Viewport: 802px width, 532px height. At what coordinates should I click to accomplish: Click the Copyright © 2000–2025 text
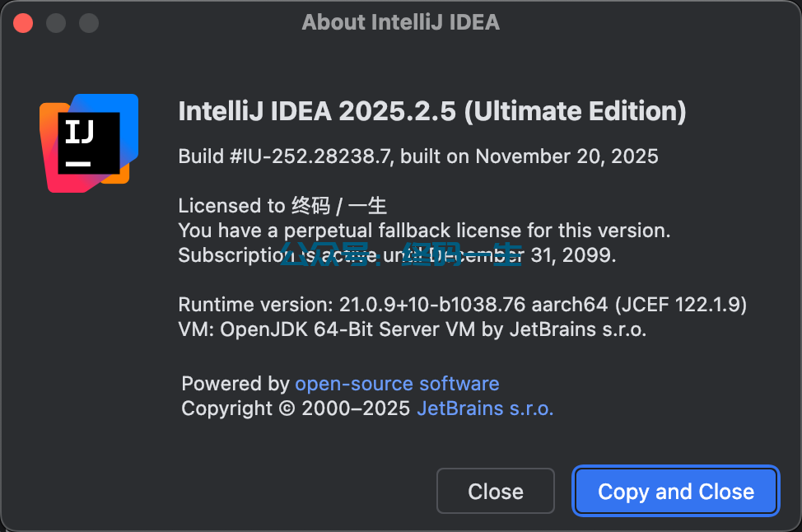296,408
